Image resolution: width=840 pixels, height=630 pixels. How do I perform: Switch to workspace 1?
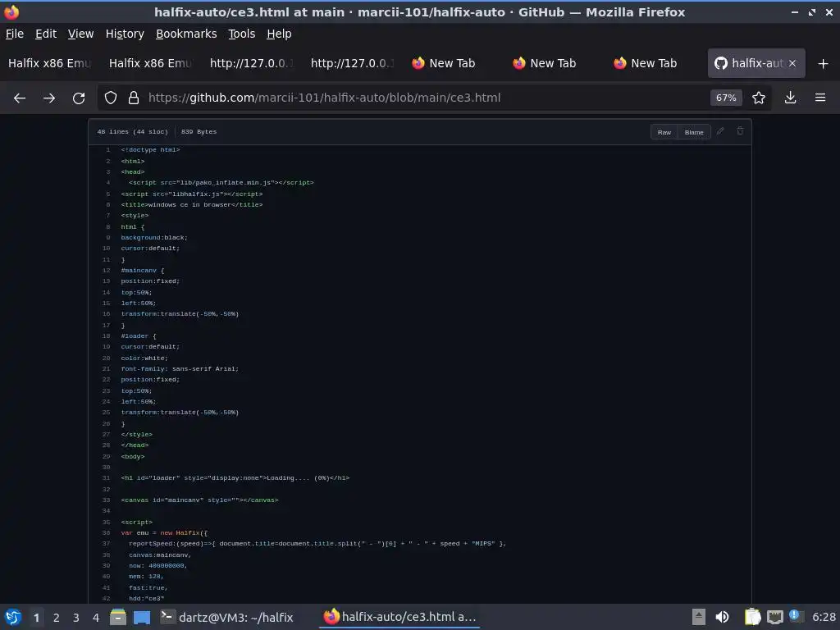tap(36, 618)
